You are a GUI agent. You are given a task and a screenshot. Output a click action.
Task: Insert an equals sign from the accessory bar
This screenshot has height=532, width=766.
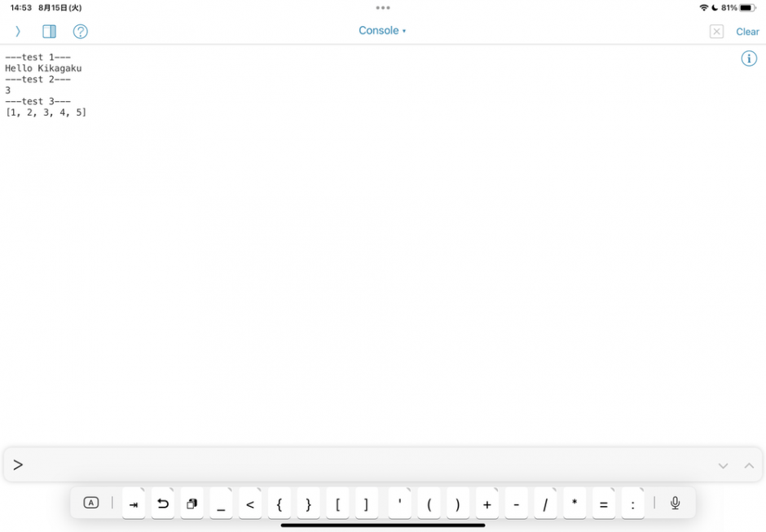(x=603, y=503)
